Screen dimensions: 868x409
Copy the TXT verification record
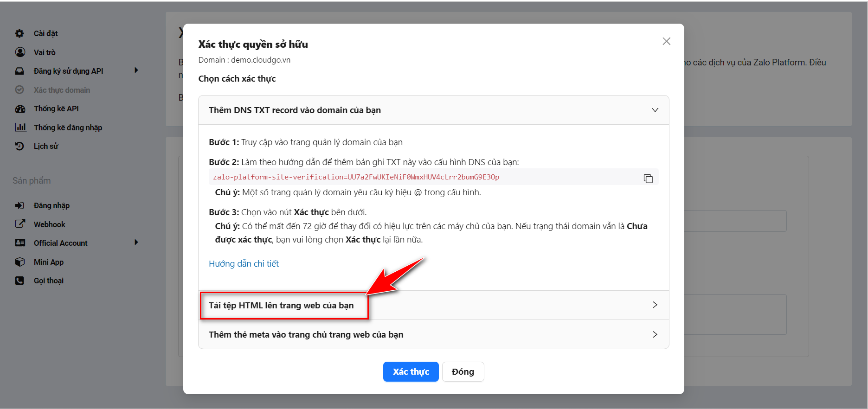click(x=648, y=179)
